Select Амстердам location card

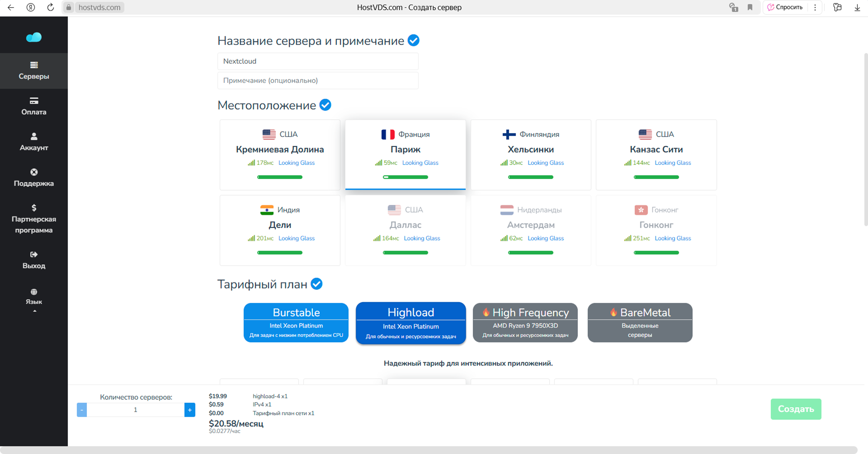click(531, 230)
